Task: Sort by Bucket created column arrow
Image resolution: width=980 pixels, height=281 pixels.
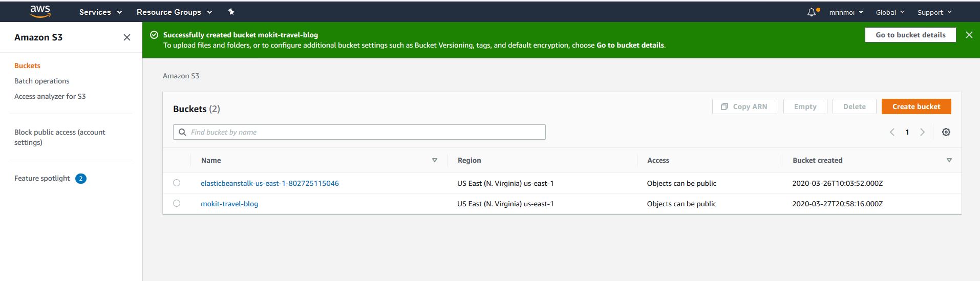Action: coord(949,160)
